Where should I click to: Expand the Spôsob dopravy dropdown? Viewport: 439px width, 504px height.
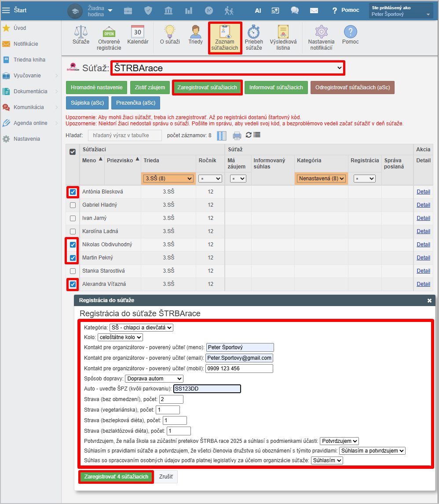(x=154, y=379)
